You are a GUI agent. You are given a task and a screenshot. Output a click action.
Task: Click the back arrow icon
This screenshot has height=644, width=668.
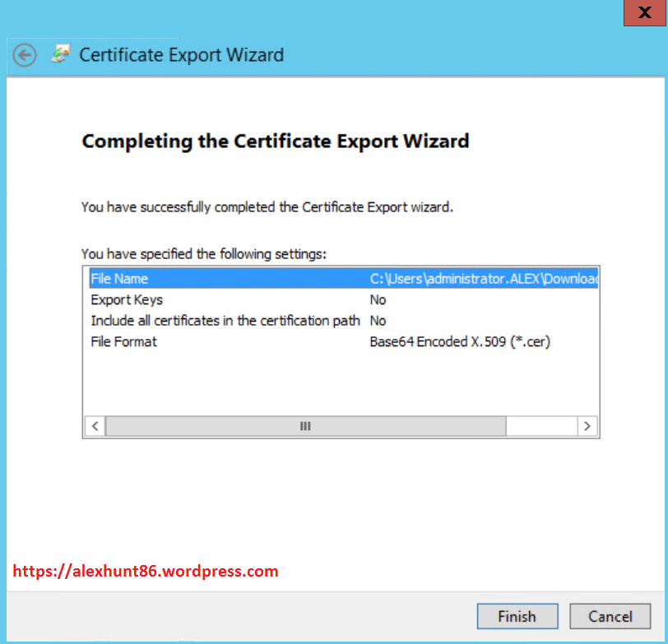pos(25,55)
